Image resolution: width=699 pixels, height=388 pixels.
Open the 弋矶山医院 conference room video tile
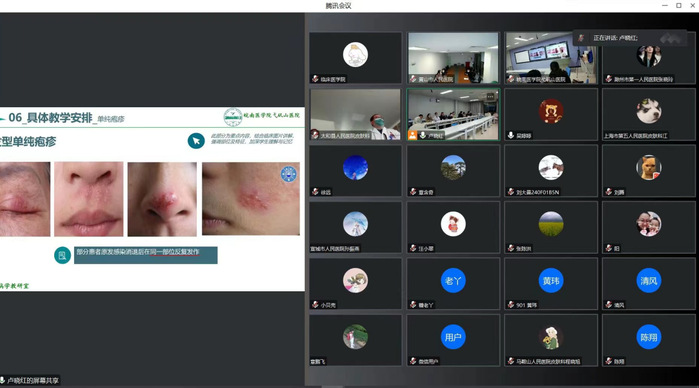pos(551,58)
